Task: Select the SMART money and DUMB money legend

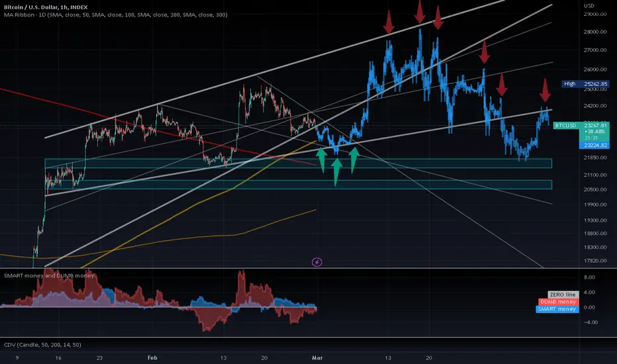Action: (49, 275)
